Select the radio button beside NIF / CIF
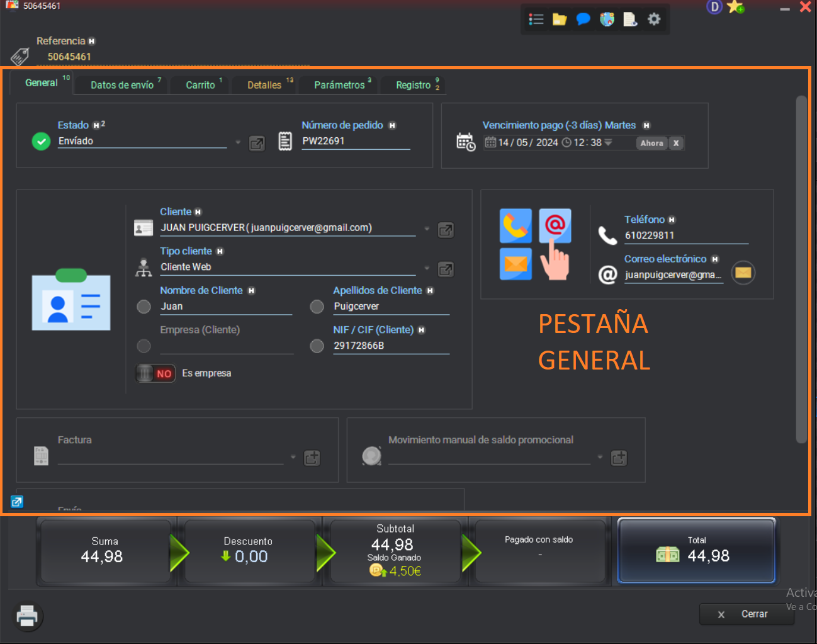This screenshot has height=644, width=817. pos(317,346)
